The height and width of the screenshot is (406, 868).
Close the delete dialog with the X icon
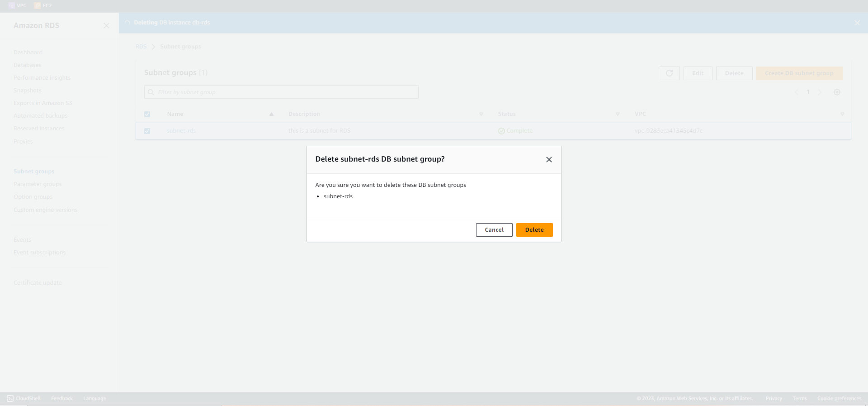[x=549, y=160]
